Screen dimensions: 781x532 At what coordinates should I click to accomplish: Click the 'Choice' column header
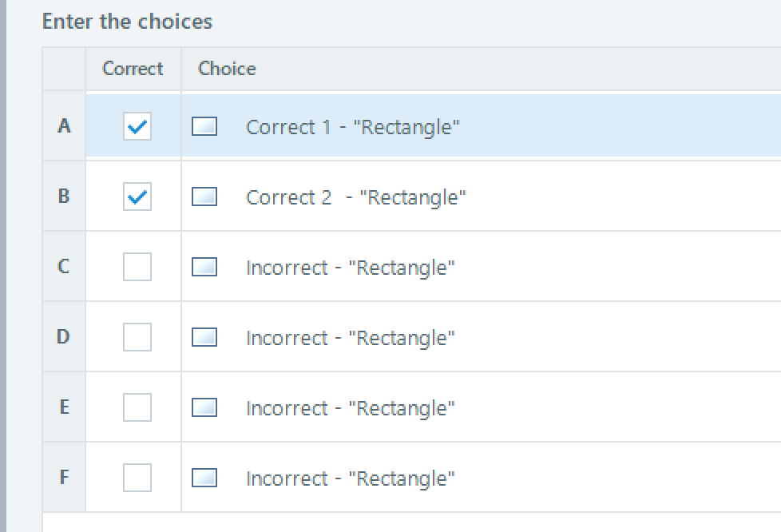227,69
